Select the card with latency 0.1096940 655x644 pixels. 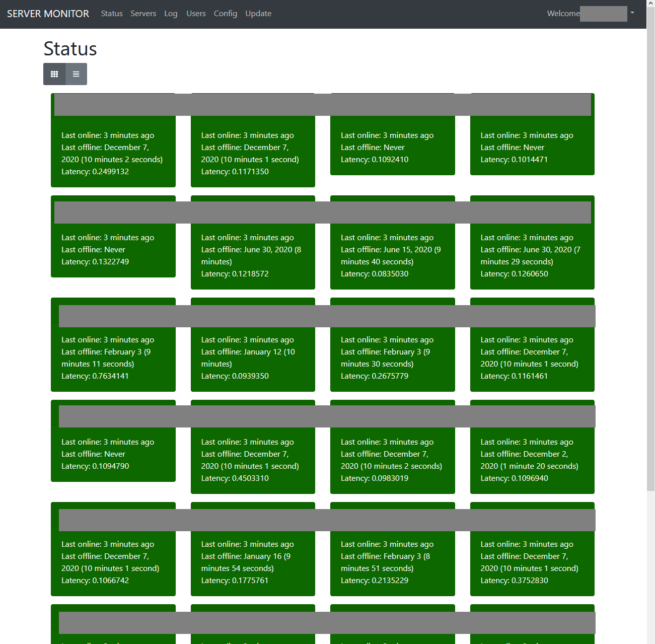click(532, 447)
